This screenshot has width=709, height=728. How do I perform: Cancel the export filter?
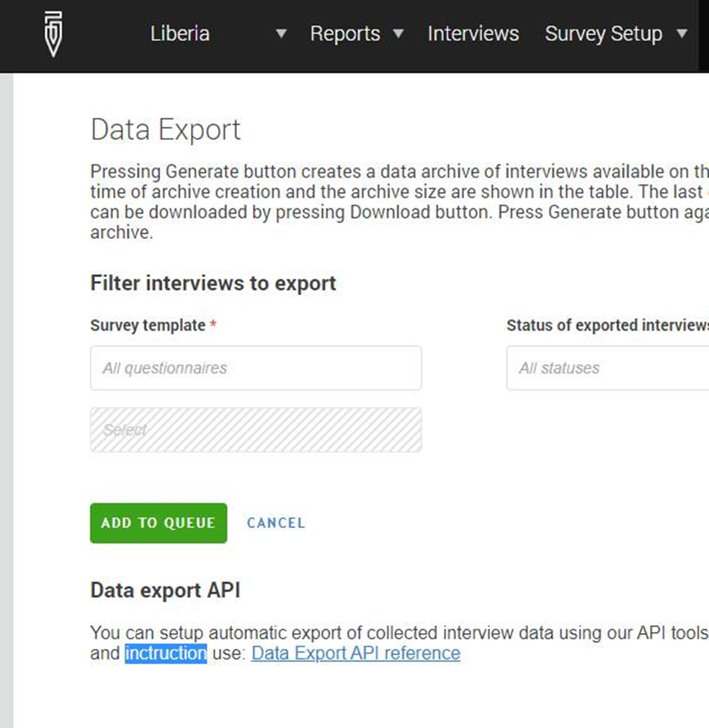(x=276, y=523)
